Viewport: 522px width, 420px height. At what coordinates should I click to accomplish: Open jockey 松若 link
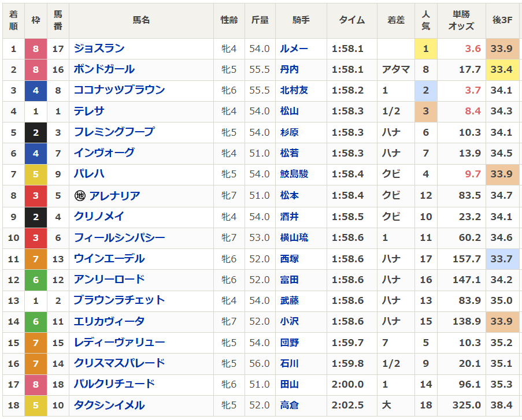click(289, 153)
